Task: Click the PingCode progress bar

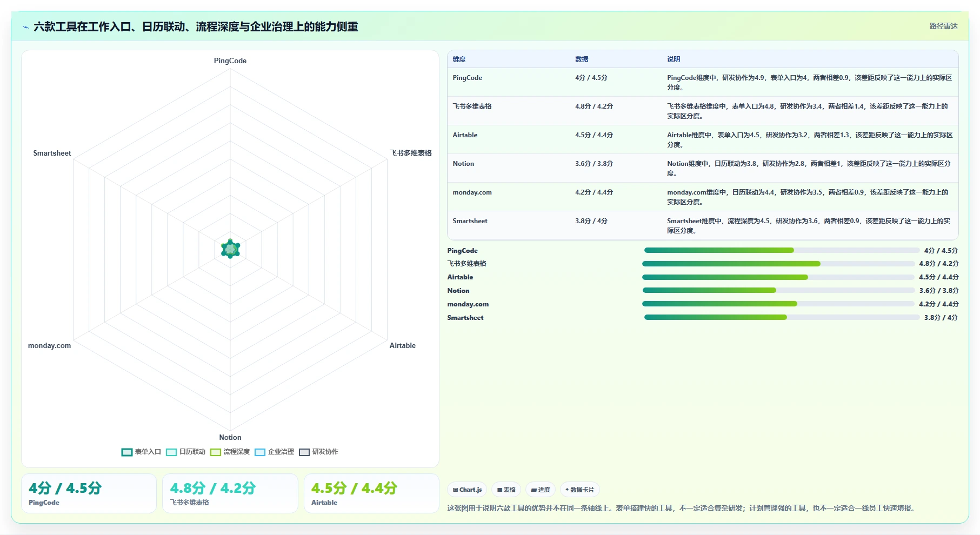Action: pos(782,250)
